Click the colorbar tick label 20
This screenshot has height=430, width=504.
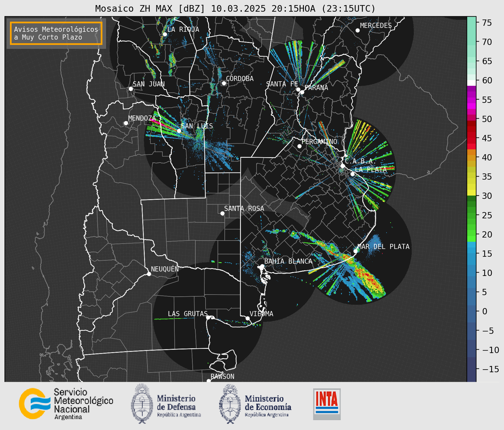coord(487,234)
